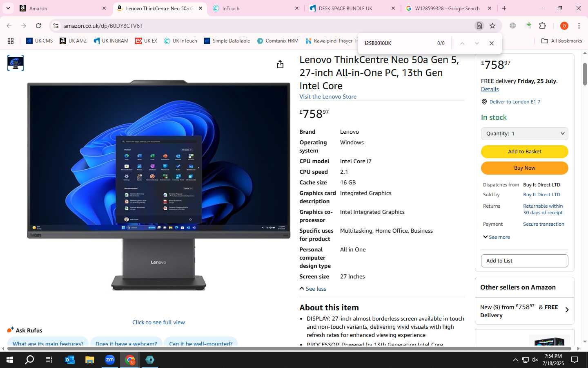Open the Windows Start menu
This screenshot has height=368, width=588.
[10, 360]
